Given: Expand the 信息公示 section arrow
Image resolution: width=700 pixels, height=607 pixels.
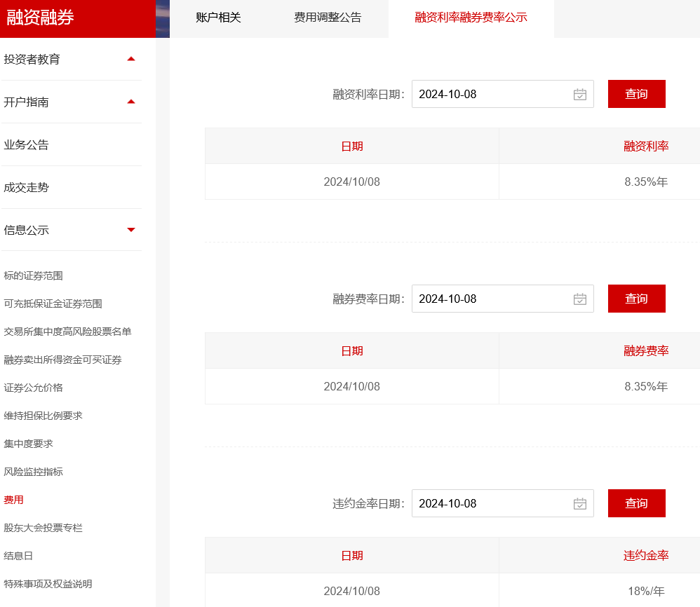Looking at the screenshot, I should click(130, 229).
